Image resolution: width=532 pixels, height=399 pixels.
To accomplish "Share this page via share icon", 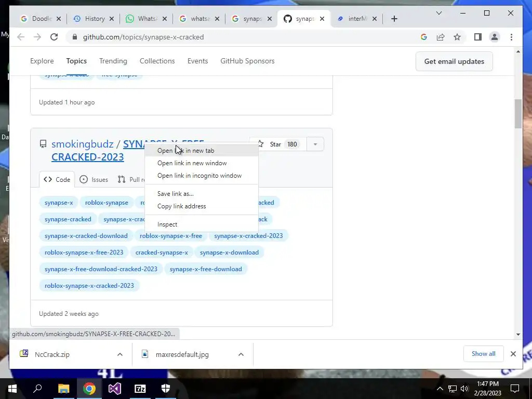I will tap(441, 37).
